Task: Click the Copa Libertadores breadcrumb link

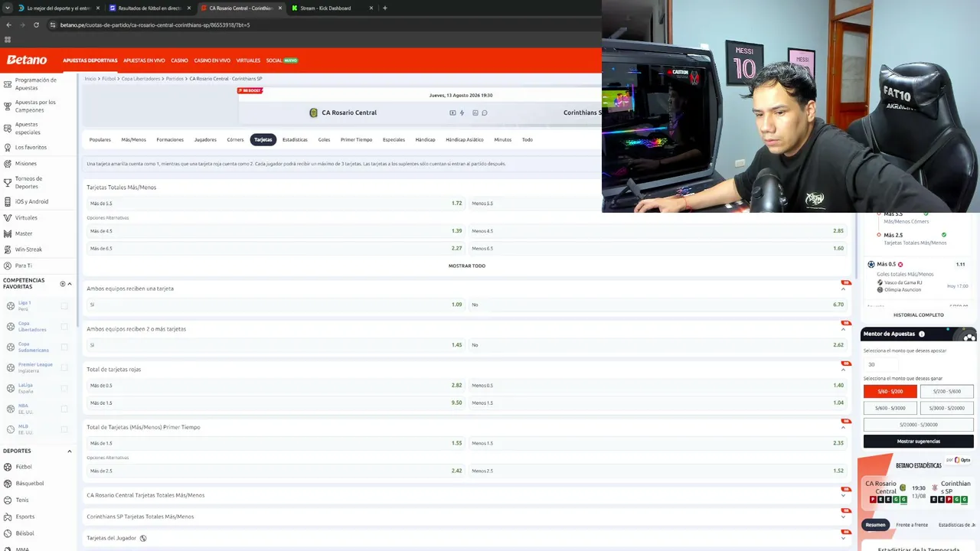Action: 141,79
